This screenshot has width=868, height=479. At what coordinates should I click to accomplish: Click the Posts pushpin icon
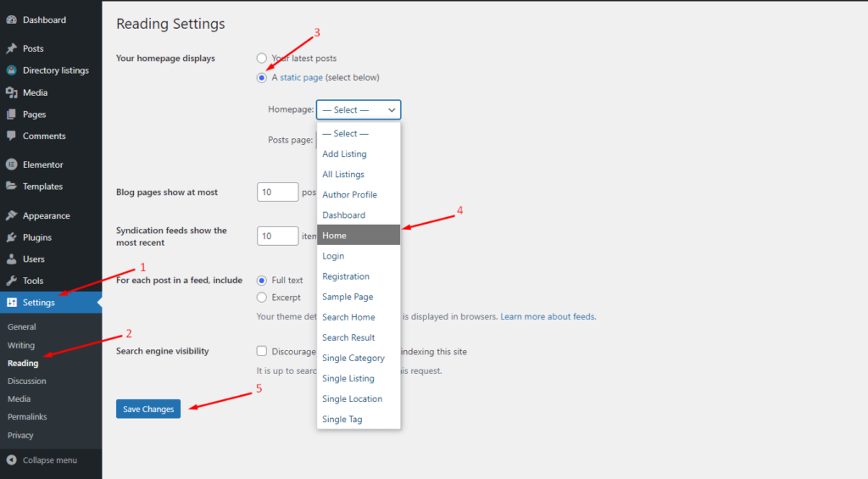point(11,48)
